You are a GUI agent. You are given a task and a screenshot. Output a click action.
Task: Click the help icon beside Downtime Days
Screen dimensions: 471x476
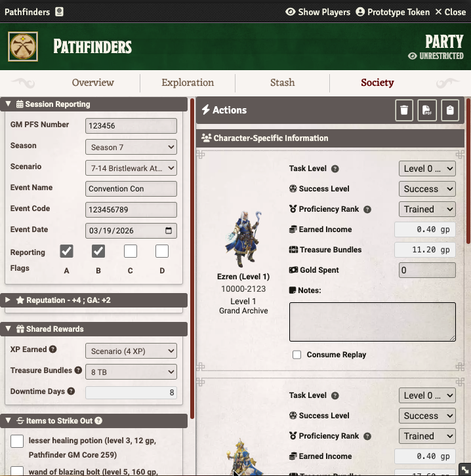tap(71, 391)
